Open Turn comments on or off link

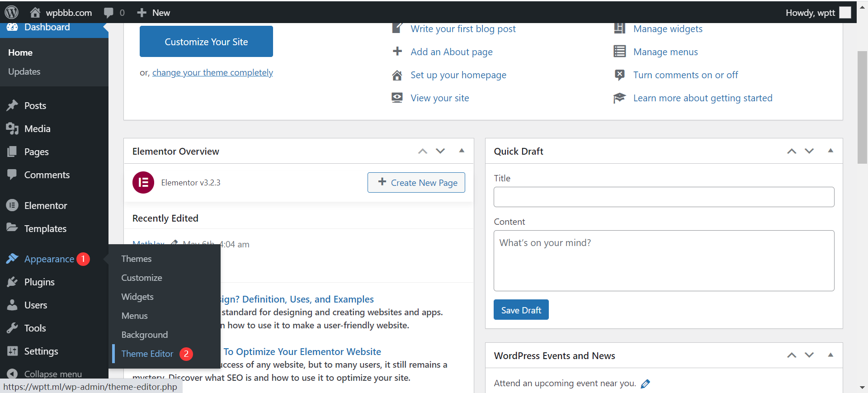[685, 75]
